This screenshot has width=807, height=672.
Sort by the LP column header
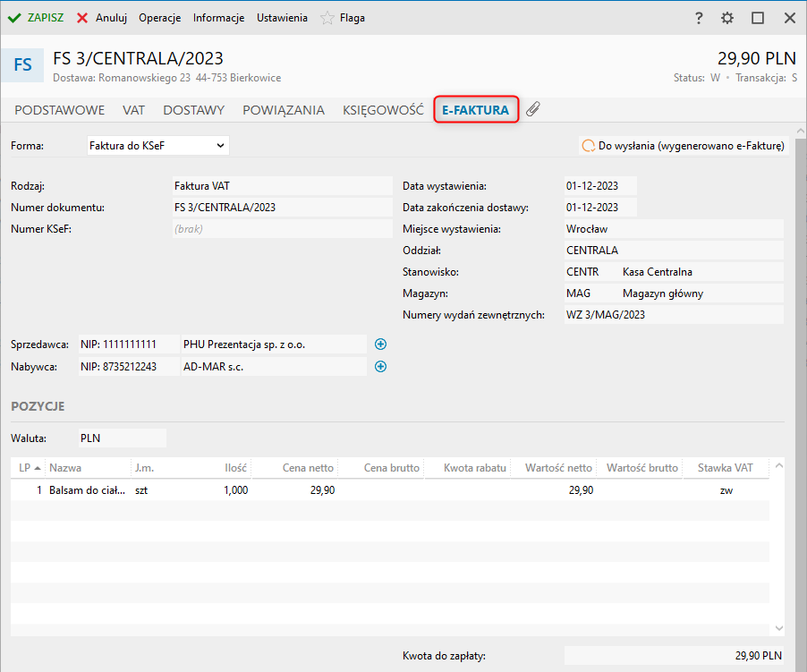click(29, 468)
